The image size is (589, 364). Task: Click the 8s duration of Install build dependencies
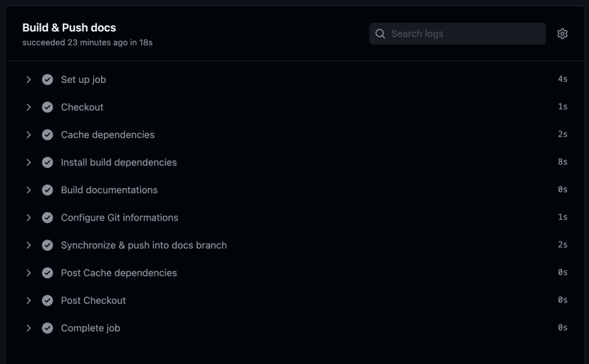coord(562,162)
